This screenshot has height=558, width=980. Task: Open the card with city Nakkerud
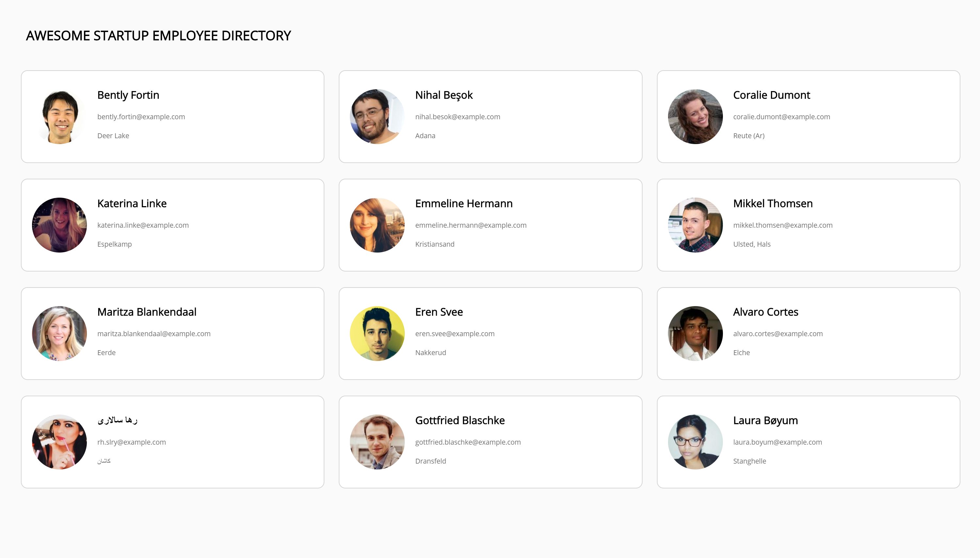coord(490,334)
